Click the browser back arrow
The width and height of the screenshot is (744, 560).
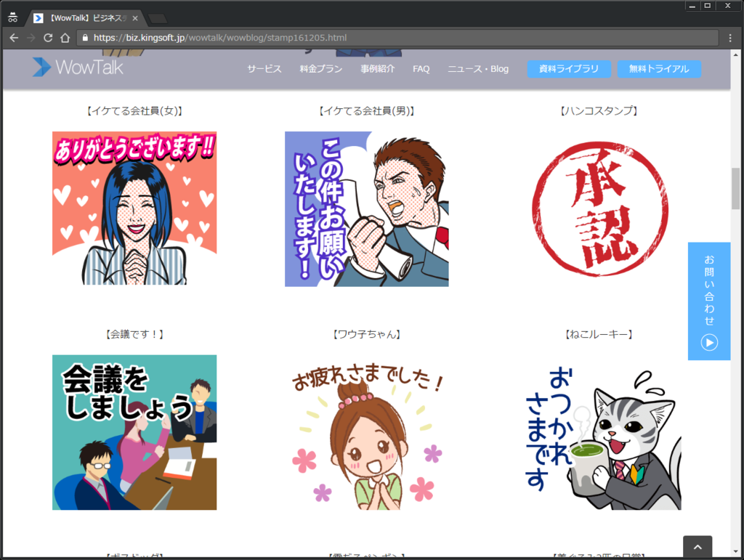(14, 38)
